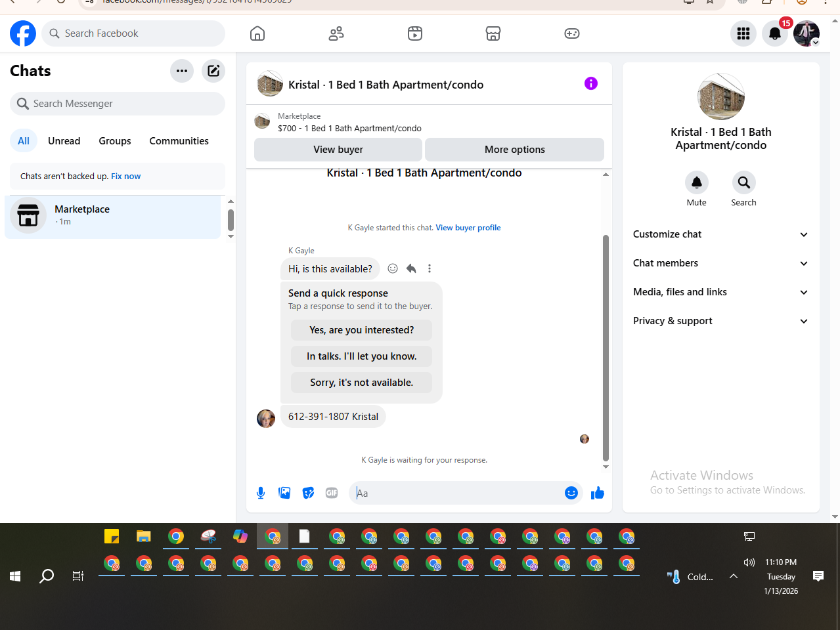Switch to the Communities tab
840x630 pixels.
(x=179, y=141)
